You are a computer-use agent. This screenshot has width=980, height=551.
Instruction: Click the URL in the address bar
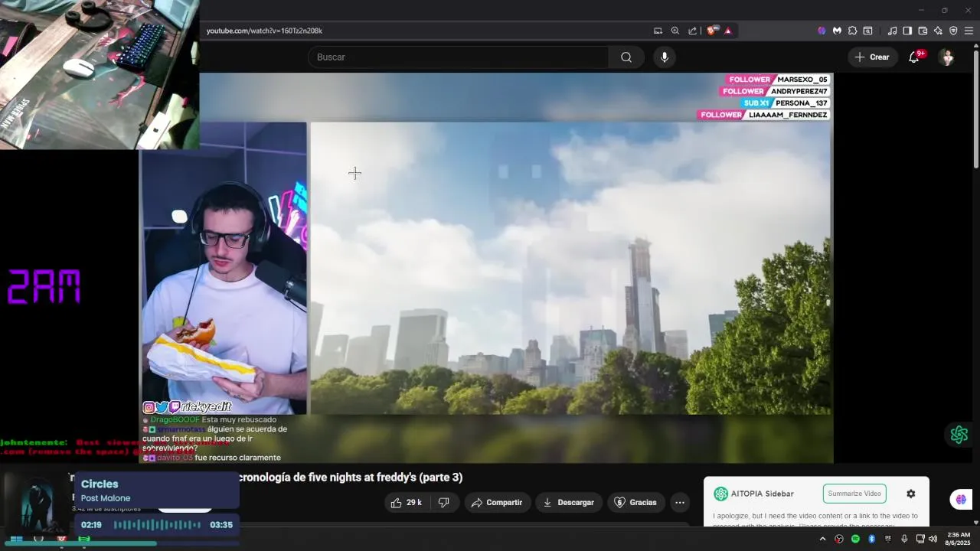coord(264,31)
